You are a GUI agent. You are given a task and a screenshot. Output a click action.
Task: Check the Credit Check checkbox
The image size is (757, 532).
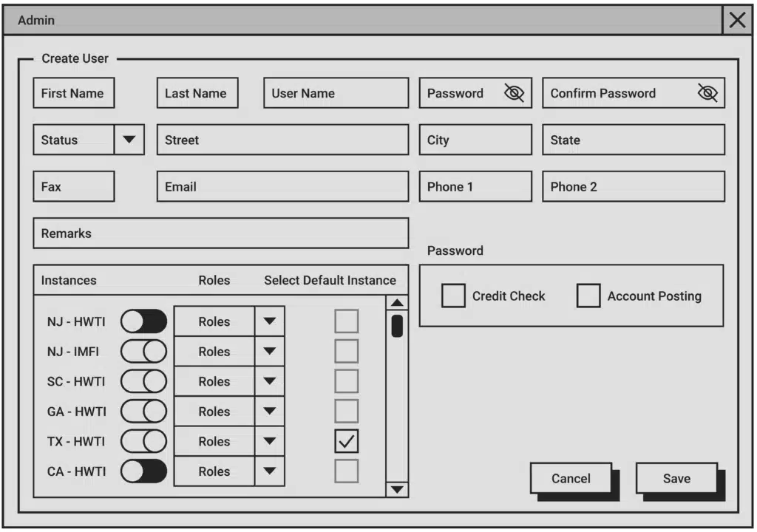[x=453, y=296]
